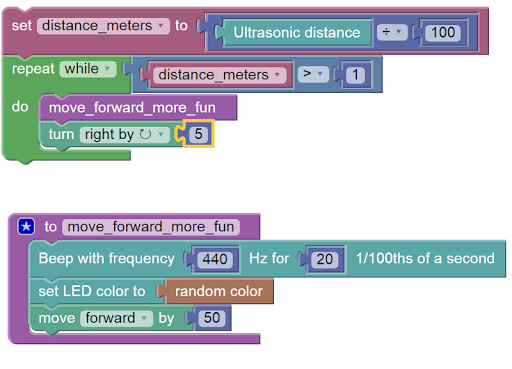Select the Ultrasonic distance block
Viewport: 512px width, 369px height.
[297, 33]
